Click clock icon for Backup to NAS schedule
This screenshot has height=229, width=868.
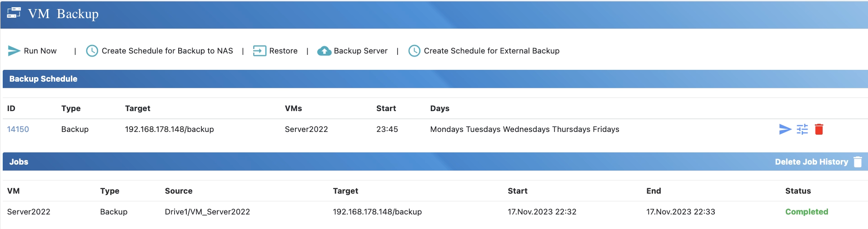92,51
